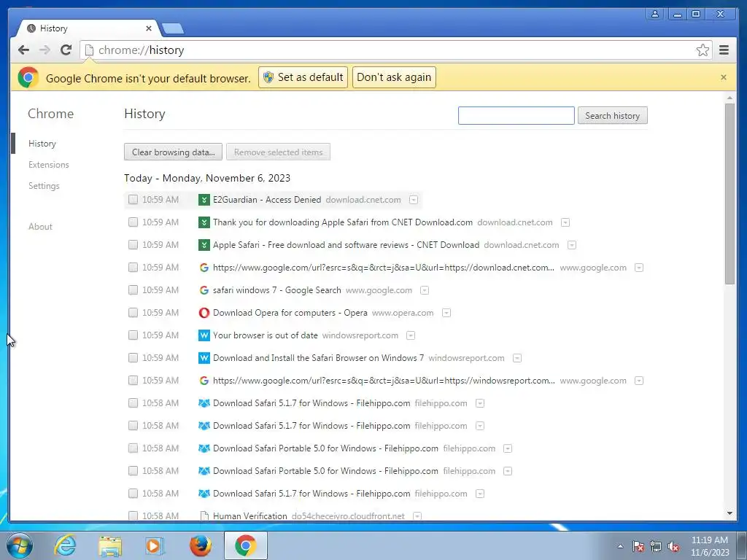Click the muted volume tray icon
Image resolution: width=747 pixels, height=560 pixels.
click(673, 546)
